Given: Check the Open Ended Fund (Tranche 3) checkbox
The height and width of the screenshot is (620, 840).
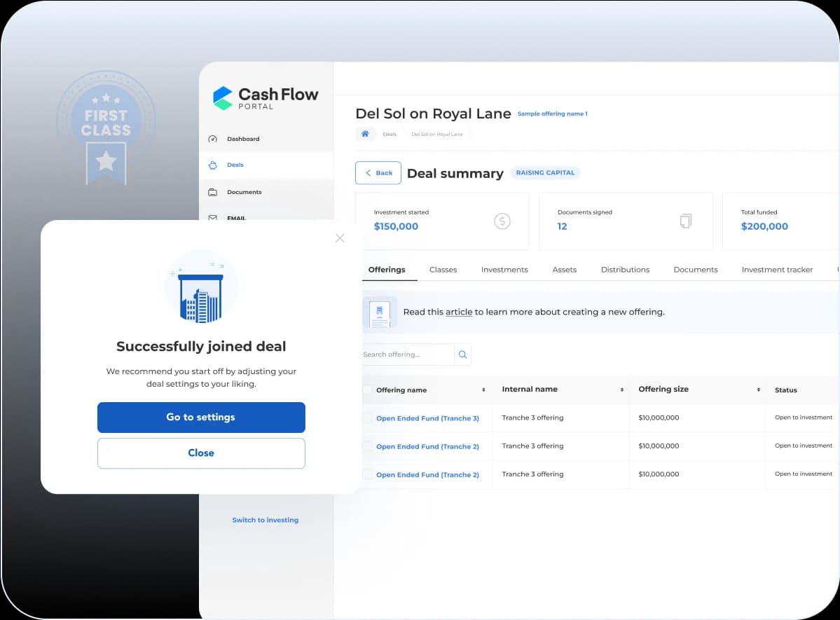Looking at the screenshot, I should click(367, 418).
